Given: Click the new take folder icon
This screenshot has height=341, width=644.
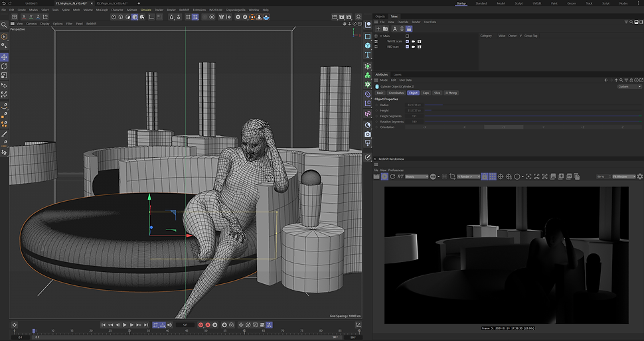Looking at the screenshot, I should coord(385,29).
